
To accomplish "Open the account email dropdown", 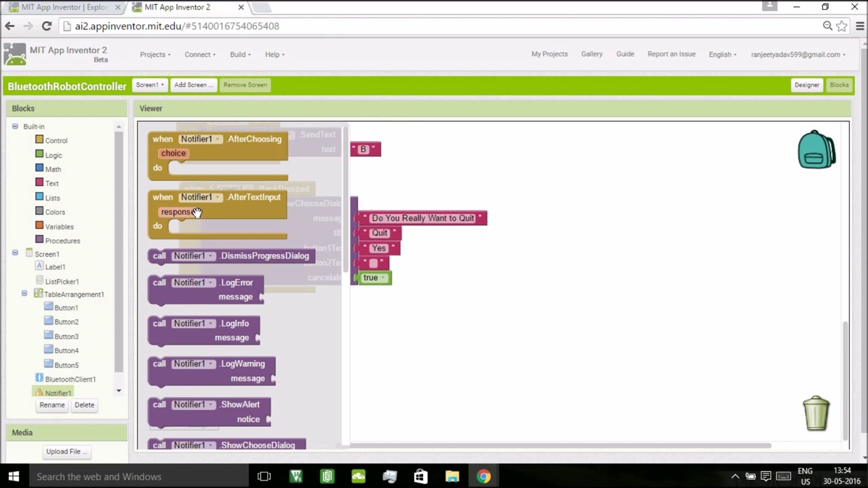I will [x=798, y=54].
